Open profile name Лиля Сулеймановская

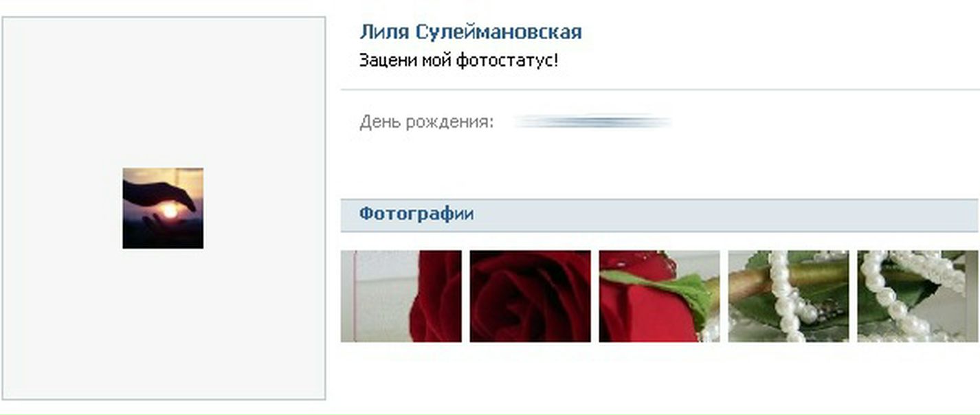[471, 32]
